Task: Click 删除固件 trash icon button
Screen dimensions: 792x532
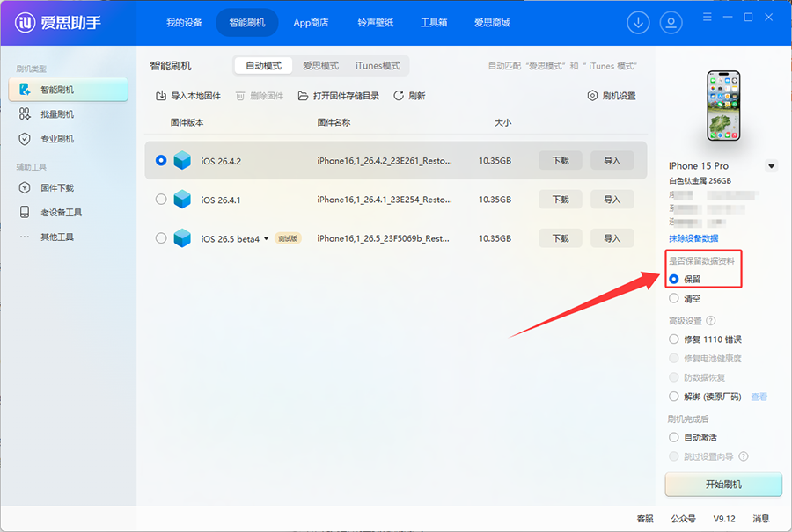Action: 260,96
